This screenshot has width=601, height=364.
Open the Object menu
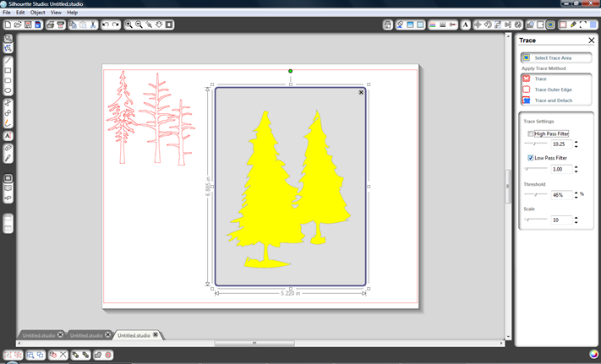(x=37, y=13)
